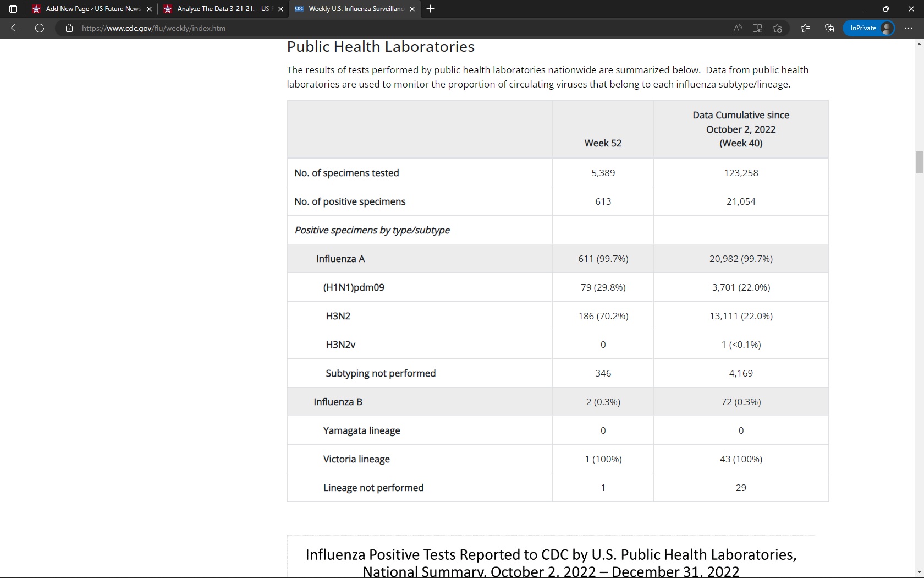This screenshot has height=578, width=924.
Task: Click the InPrivate profile button
Action: 870,28
